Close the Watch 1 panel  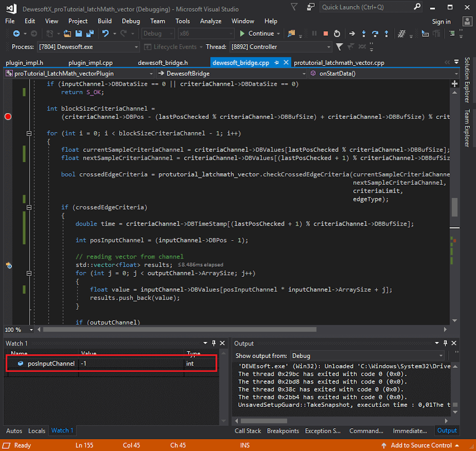pos(222,343)
